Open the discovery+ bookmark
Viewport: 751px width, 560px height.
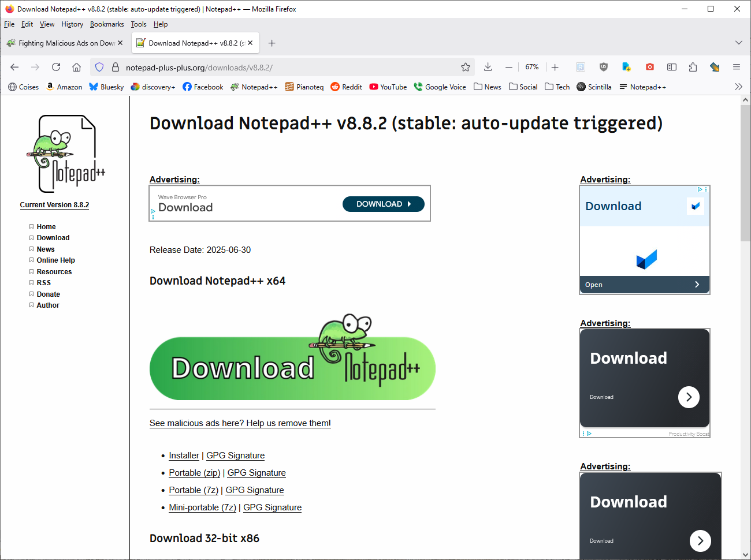[x=153, y=87]
